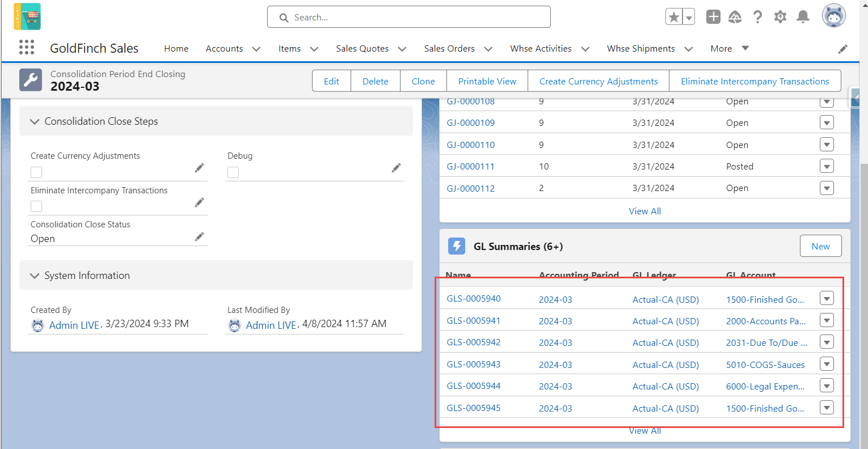Edit Consolidation Close Status pencil
Image resolution: width=868 pixels, height=449 pixels.
199,237
